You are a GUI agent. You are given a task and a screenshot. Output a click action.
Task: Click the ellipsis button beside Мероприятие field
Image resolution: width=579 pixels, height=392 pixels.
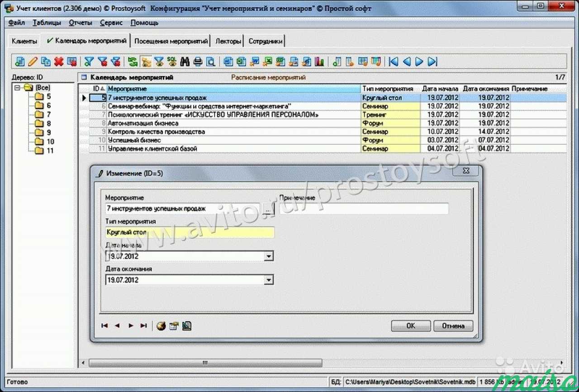[268, 209]
